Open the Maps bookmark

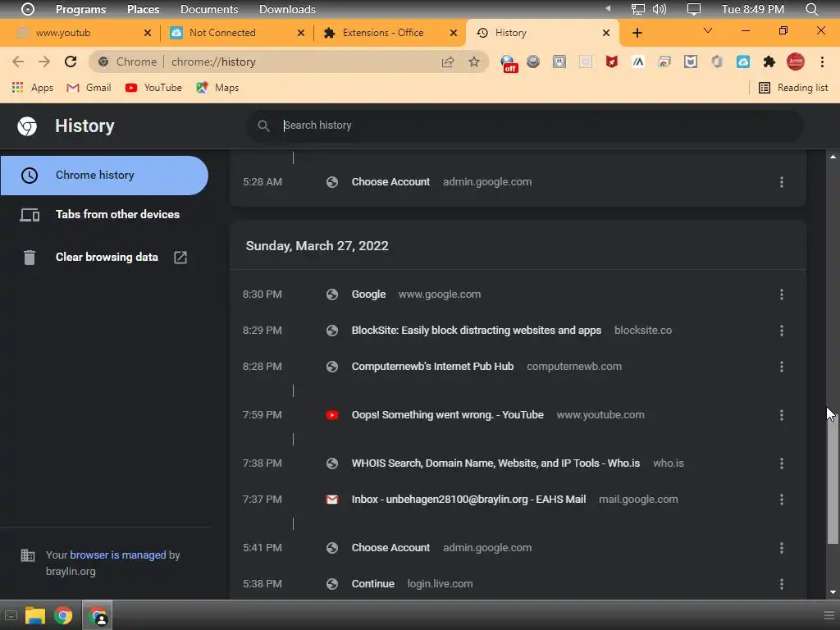pyautogui.click(x=217, y=87)
